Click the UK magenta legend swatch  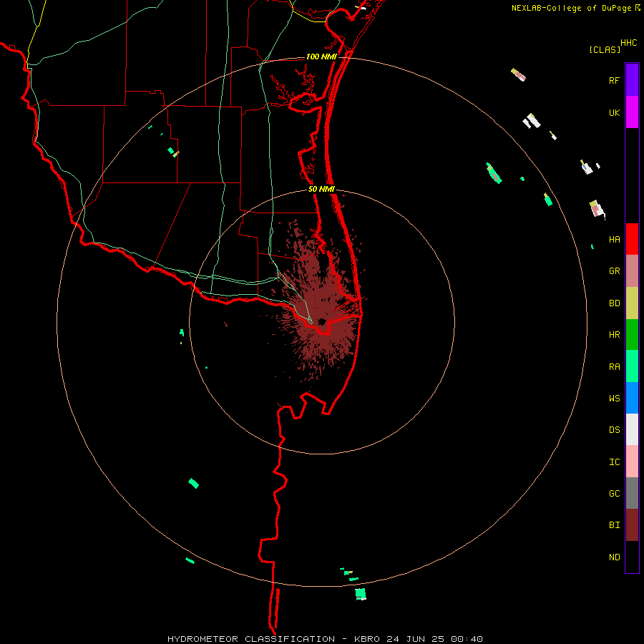pos(632,112)
